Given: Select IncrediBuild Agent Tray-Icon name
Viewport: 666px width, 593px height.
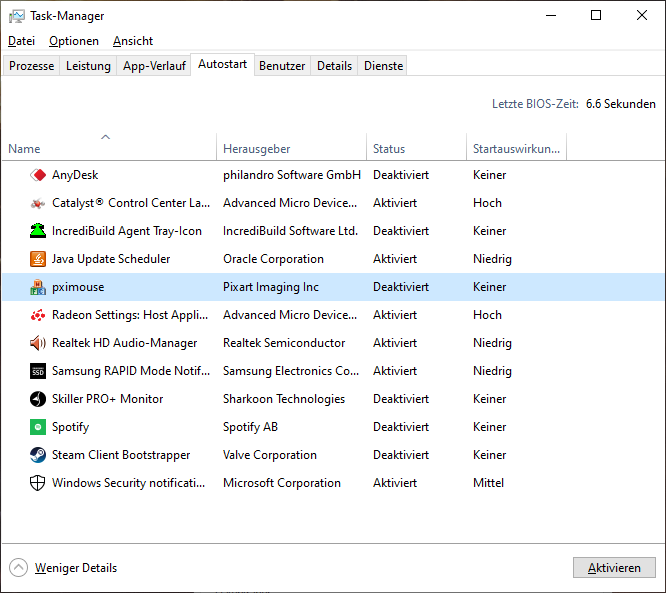Looking at the screenshot, I should [127, 231].
